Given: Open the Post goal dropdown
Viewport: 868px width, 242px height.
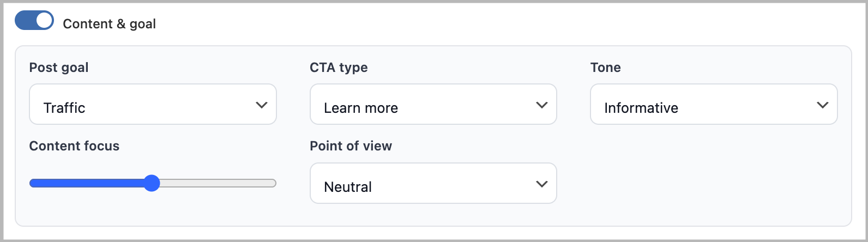Looking at the screenshot, I should [153, 105].
